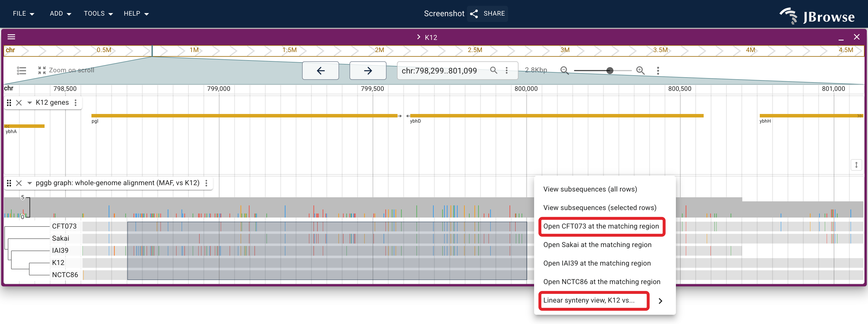Image resolution: width=868 pixels, height=324 pixels.
Task: Open the K12 genes track menu
Action: click(76, 103)
